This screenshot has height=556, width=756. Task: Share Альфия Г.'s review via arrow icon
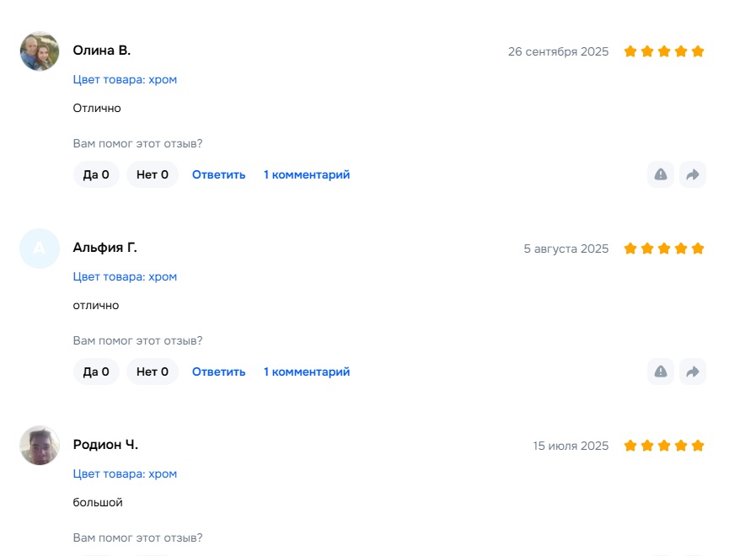pyautogui.click(x=693, y=372)
